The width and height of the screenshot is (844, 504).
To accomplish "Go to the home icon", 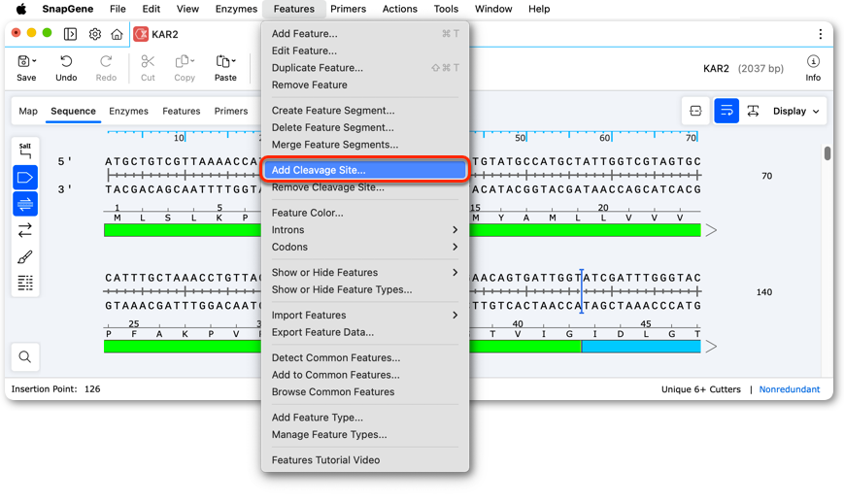I will coord(117,34).
